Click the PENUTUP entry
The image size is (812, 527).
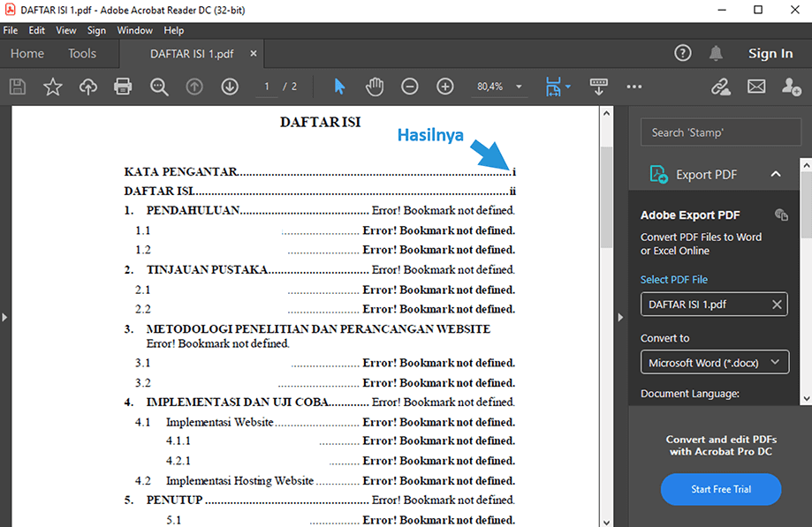click(x=319, y=500)
